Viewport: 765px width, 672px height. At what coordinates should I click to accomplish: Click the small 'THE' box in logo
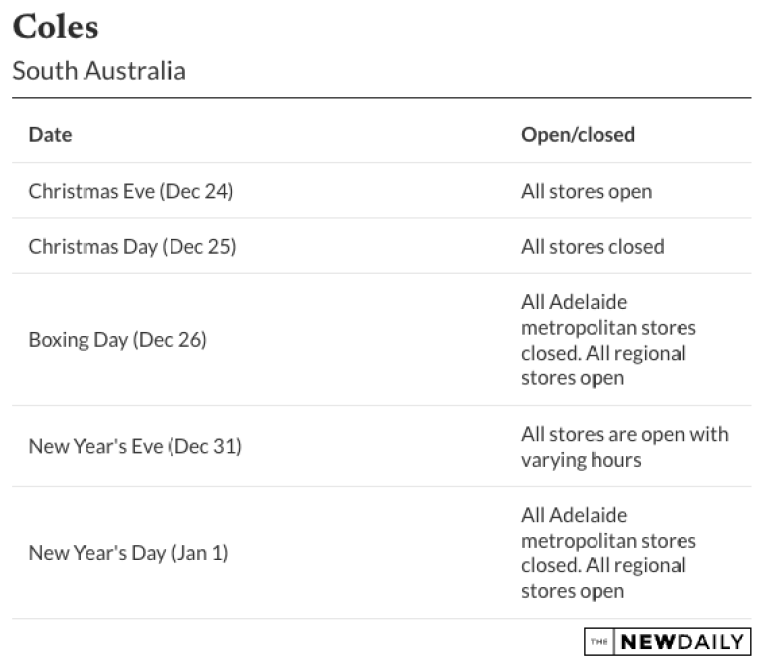tap(599, 642)
